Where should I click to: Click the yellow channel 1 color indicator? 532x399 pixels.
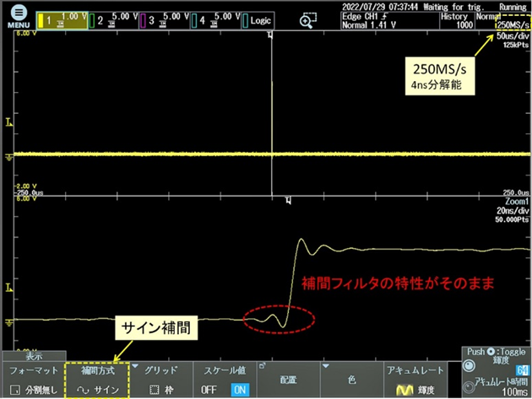pos(41,21)
